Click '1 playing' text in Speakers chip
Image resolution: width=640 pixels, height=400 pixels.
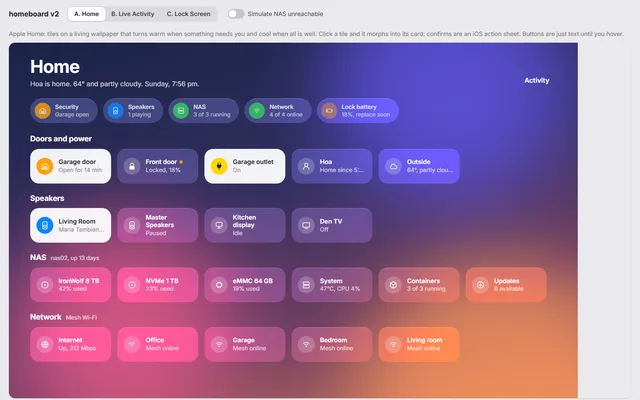pyautogui.click(x=139, y=115)
